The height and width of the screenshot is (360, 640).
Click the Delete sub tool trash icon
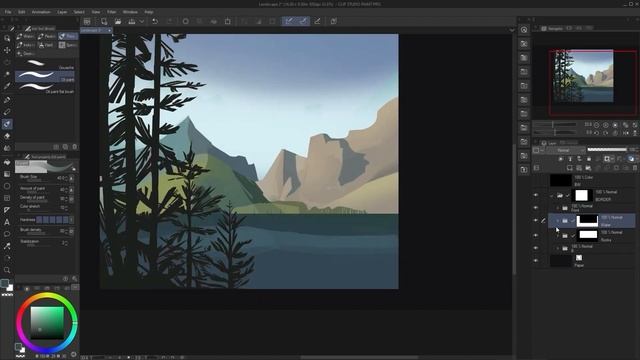click(74, 147)
